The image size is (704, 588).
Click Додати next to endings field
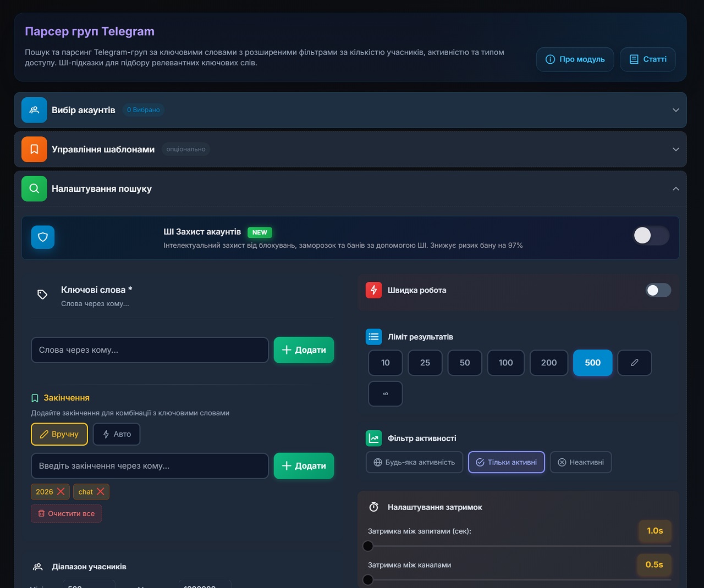tap(304, 466)
